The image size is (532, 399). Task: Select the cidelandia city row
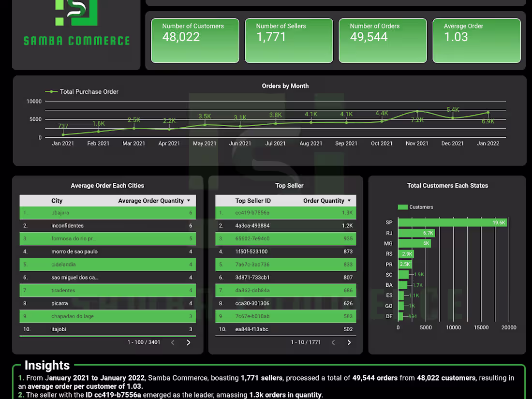point(107,264)
